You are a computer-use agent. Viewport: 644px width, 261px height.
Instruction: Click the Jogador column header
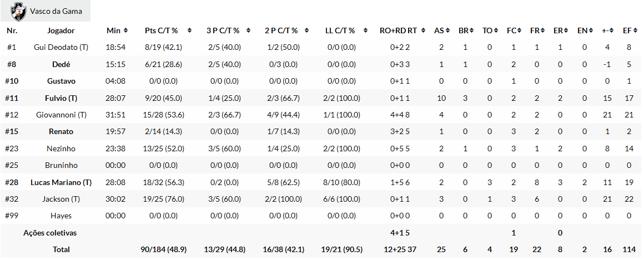[61, 30]
